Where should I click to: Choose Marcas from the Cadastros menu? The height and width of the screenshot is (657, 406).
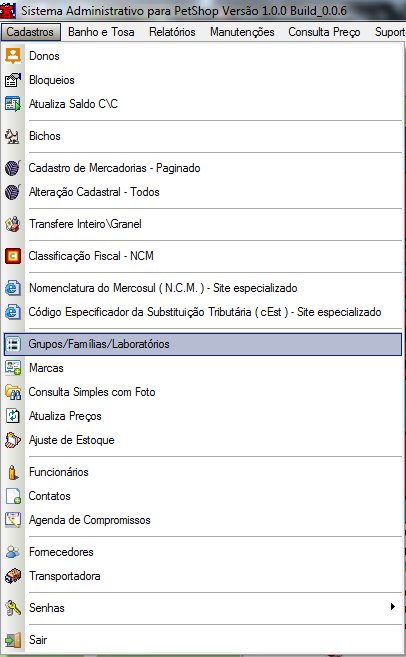203,368
